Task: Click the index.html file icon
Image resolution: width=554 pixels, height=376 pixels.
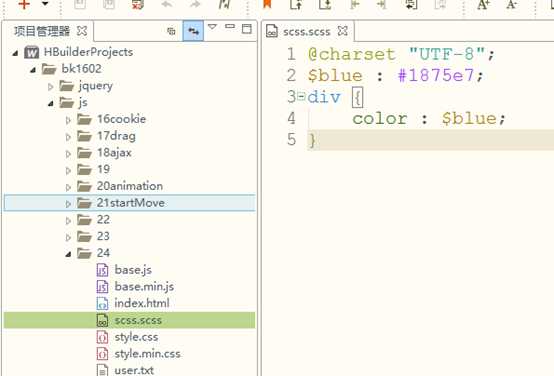Action: click(102, 304)
